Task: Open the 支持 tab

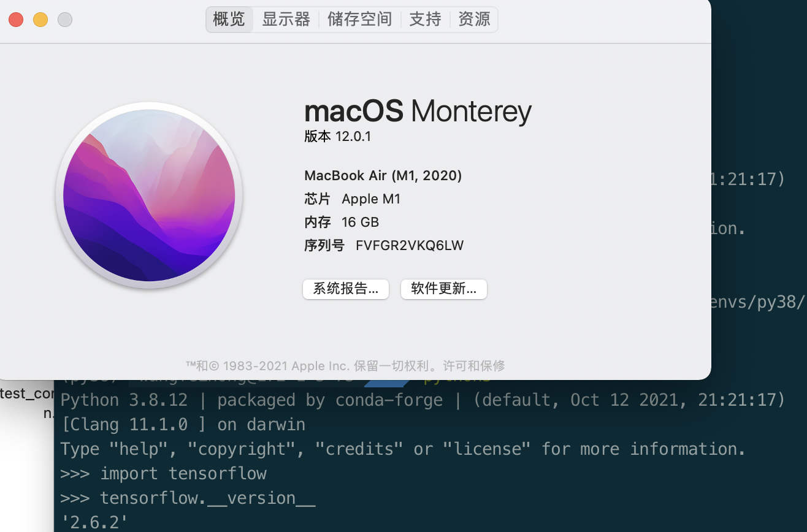Action: point(424,19)
